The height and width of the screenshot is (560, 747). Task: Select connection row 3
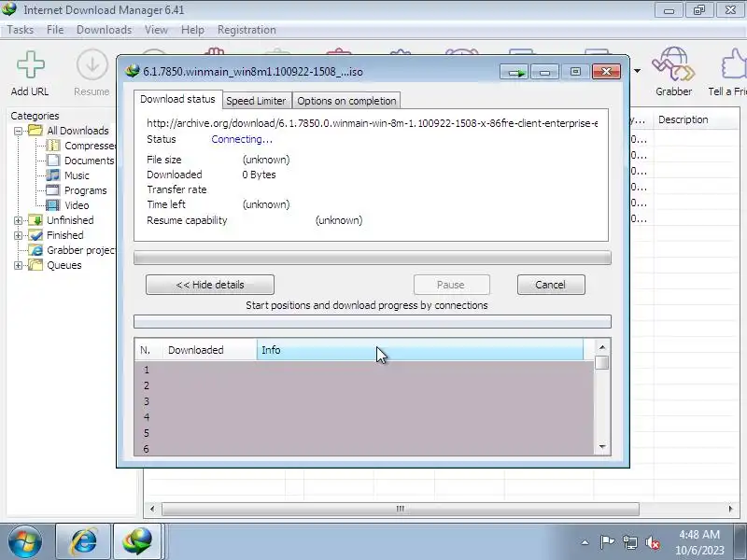pos(364,401)
